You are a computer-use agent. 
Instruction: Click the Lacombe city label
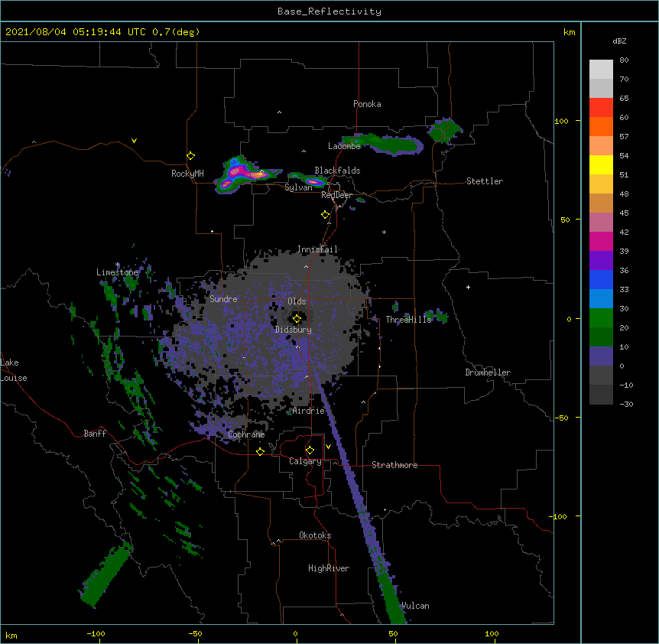tap(344, 146)
